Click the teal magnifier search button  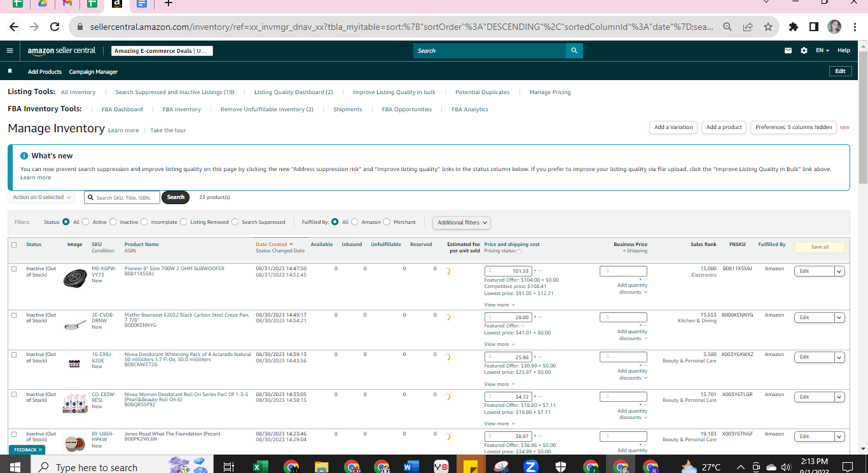[574, 51]
